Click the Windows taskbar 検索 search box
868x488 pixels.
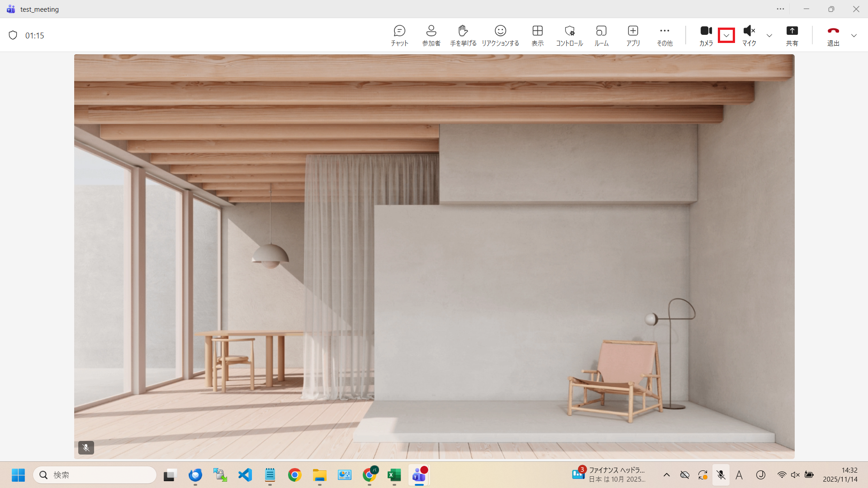click(95, 475)
